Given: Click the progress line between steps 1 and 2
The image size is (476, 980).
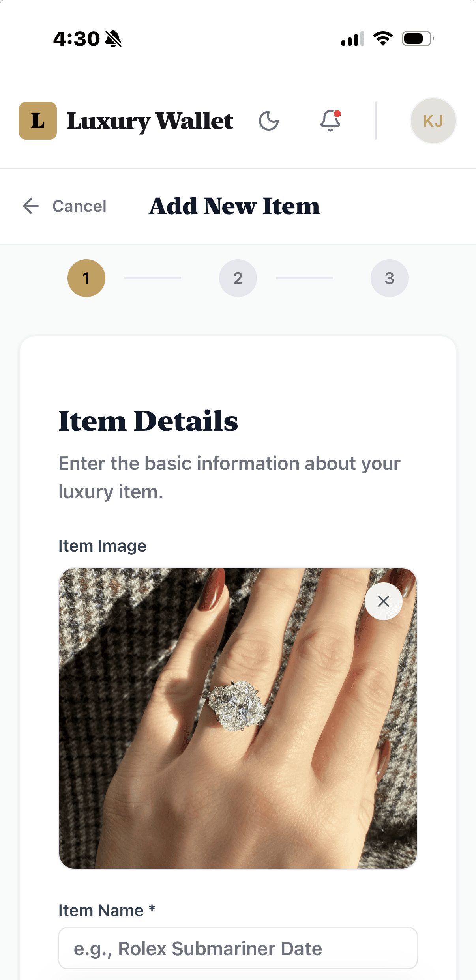Looking at the screenshot, I should (153, 278).
